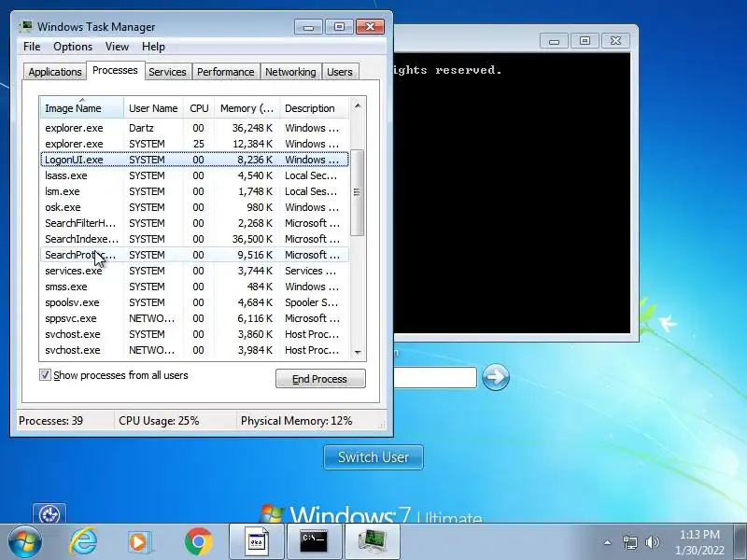Select svchost.exe row using 3,860 K
This screenshot has height=560, width=747.
tap(194, 334)
